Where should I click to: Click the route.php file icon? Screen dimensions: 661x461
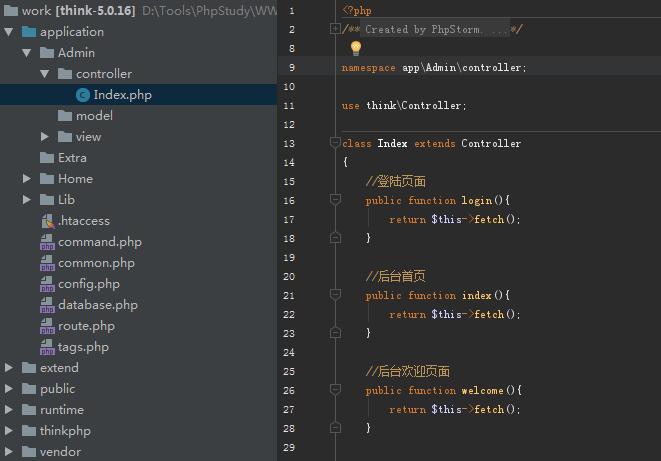[x=48, y=326]
